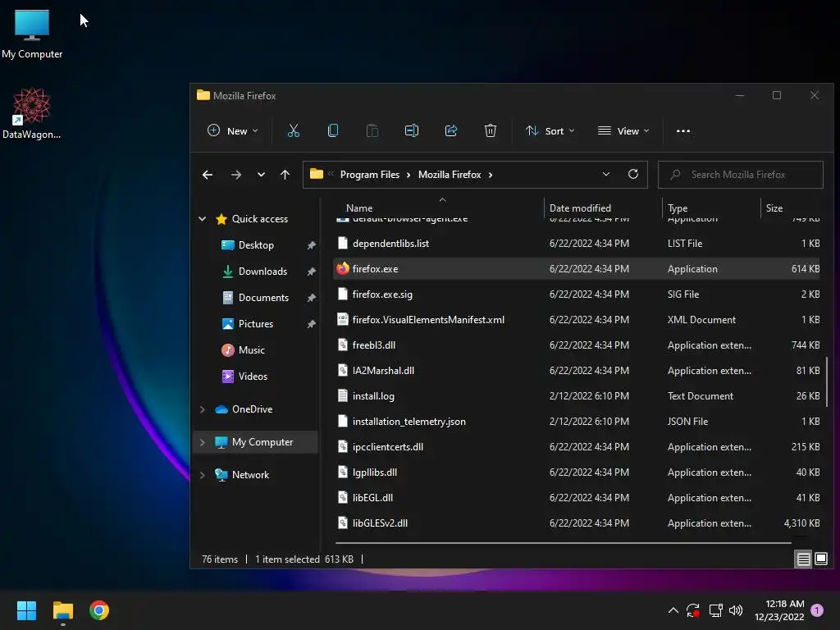The image size is (840, 630).
Task: Click the horizontal scrollbar of file list
Action: click(564, 543)
